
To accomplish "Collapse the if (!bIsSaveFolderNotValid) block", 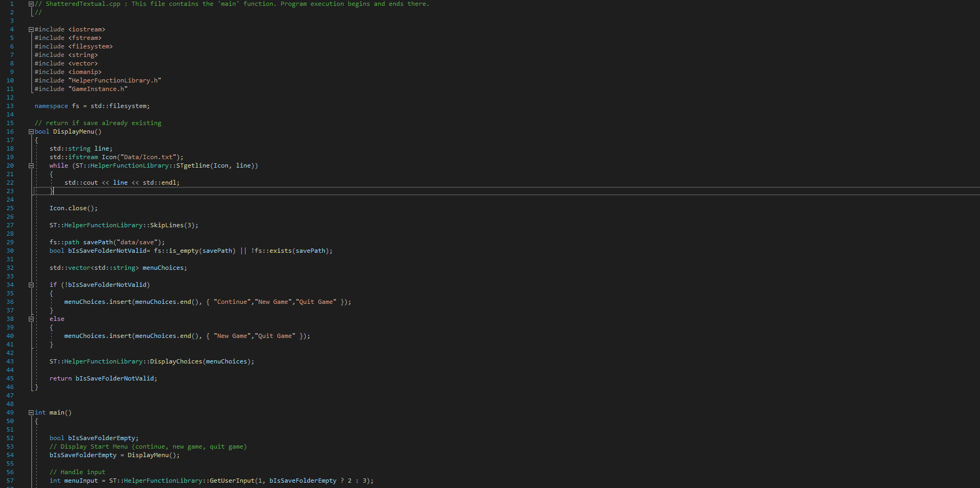I will pos(31,285).
